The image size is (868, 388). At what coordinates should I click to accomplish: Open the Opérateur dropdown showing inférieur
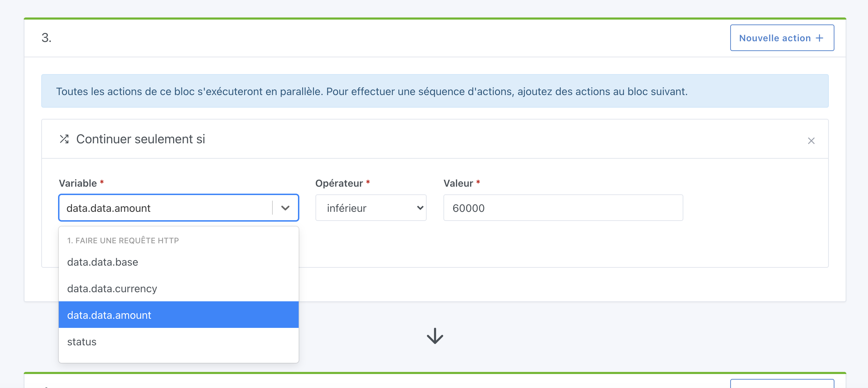tap(371, 208)
